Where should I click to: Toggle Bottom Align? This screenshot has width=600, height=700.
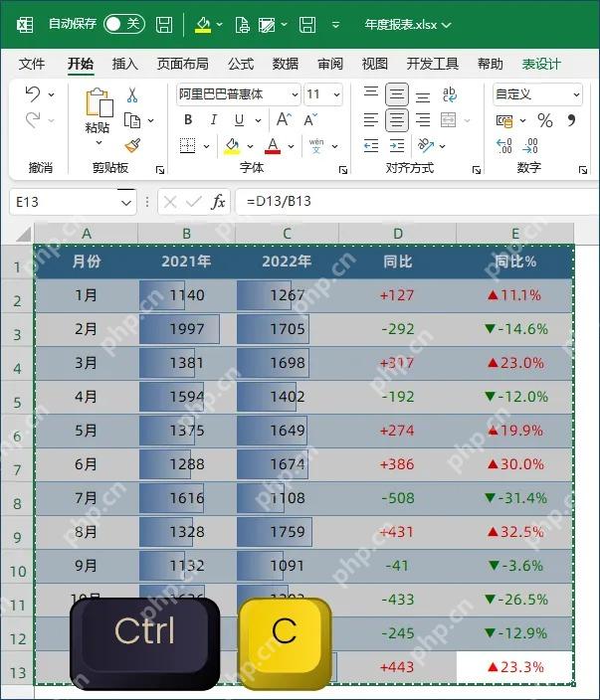point(423,96)
